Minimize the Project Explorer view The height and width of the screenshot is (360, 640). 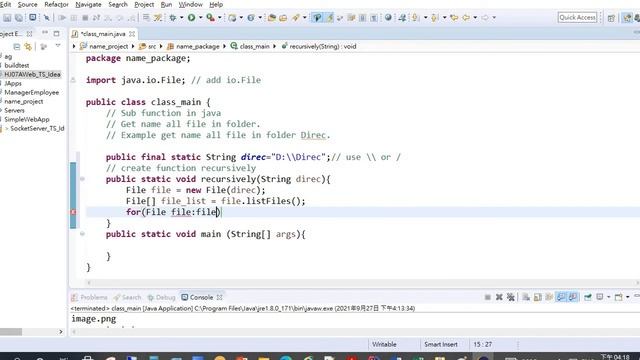(45, 33)
